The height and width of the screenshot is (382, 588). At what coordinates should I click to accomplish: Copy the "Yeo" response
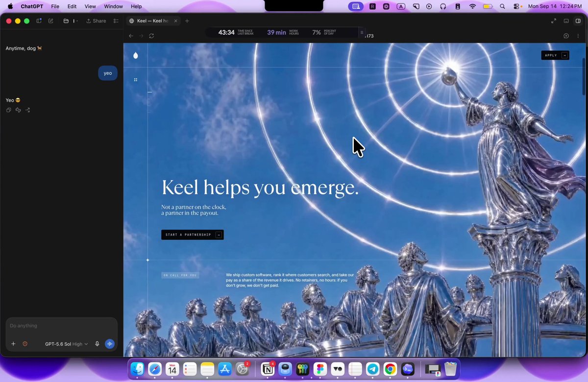coord(8,110)
